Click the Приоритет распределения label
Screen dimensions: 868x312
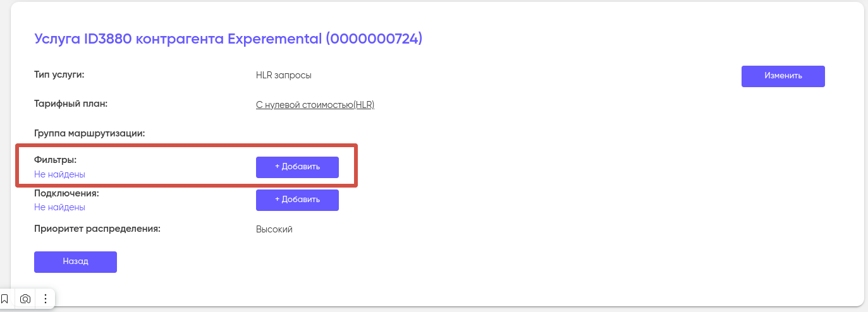coord(97,229)
